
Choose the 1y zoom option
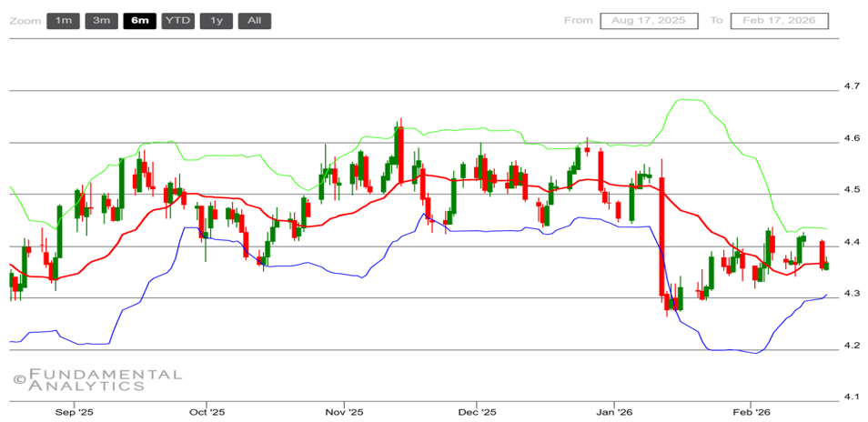(216, 20)
